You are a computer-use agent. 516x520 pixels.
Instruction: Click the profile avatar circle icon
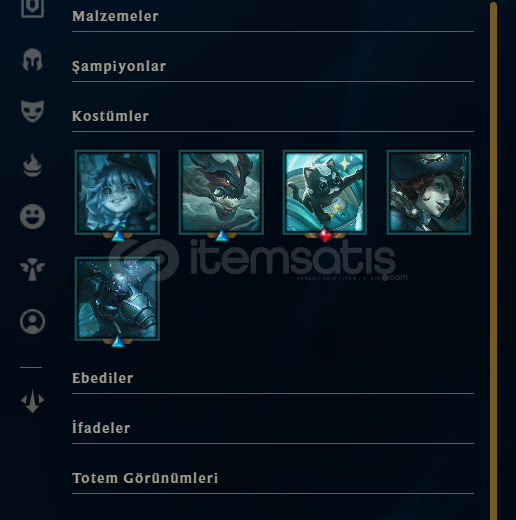(32, 322)
